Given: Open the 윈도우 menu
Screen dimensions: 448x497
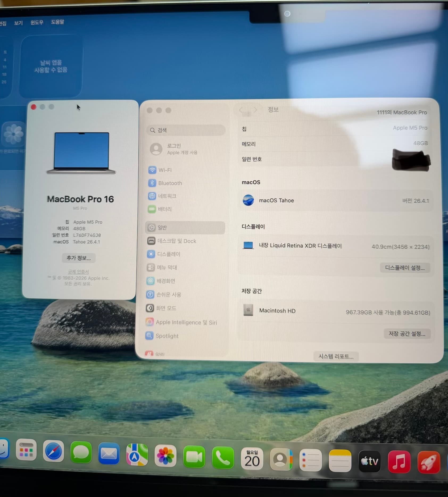Looking at the screenshot, I should [37, 22].
